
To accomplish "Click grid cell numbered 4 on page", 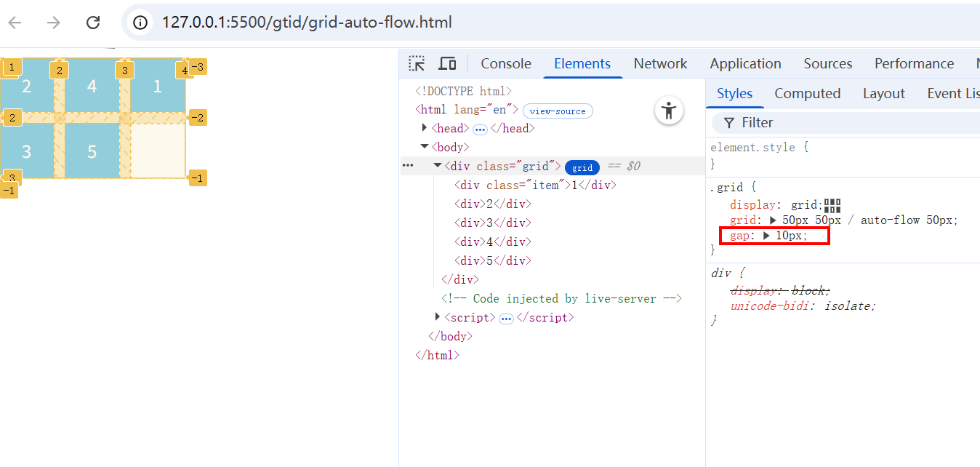I will tap(92, 87).
